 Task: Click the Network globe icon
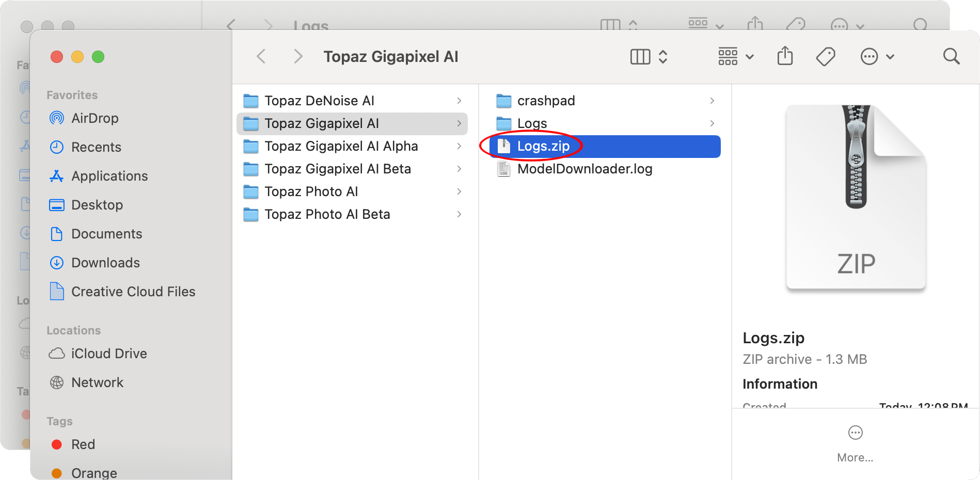pyautogui.click(x=57, y=382)
